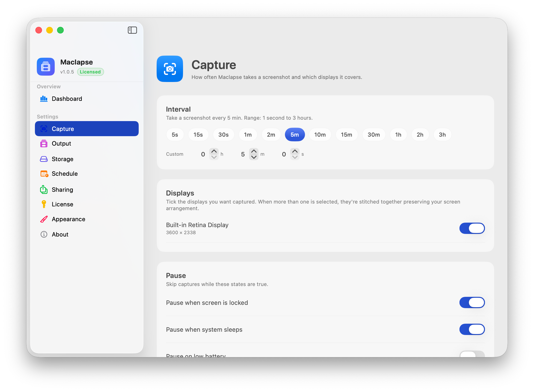Image resolution: width=534 pixels, height=392 pixels.
Task: Toggle the sidebar visibility icon
Action: click(x=132, y=30)
